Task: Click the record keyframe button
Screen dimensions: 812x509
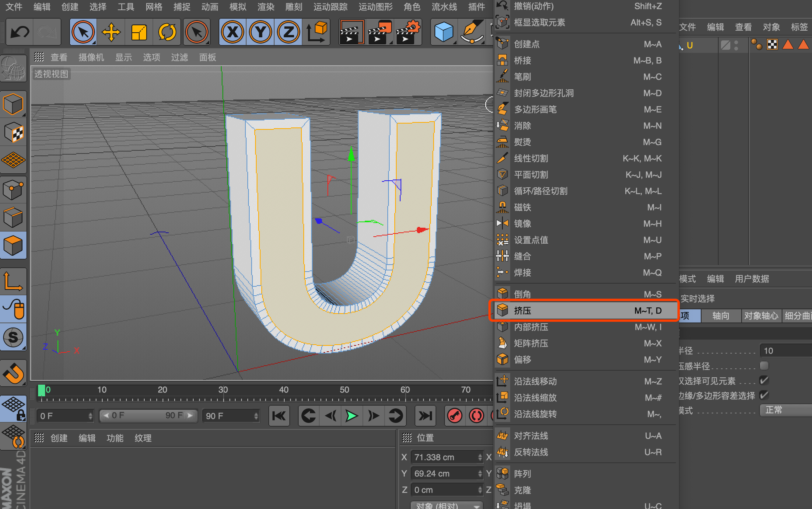Action: (x=455, y=416)
